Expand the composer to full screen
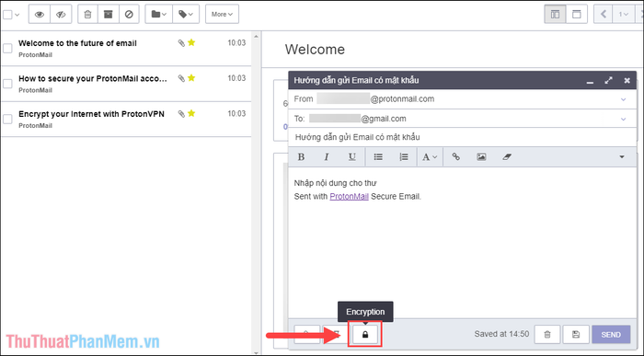This screenshot has width=644, height=356. click(x=608, y=80)
